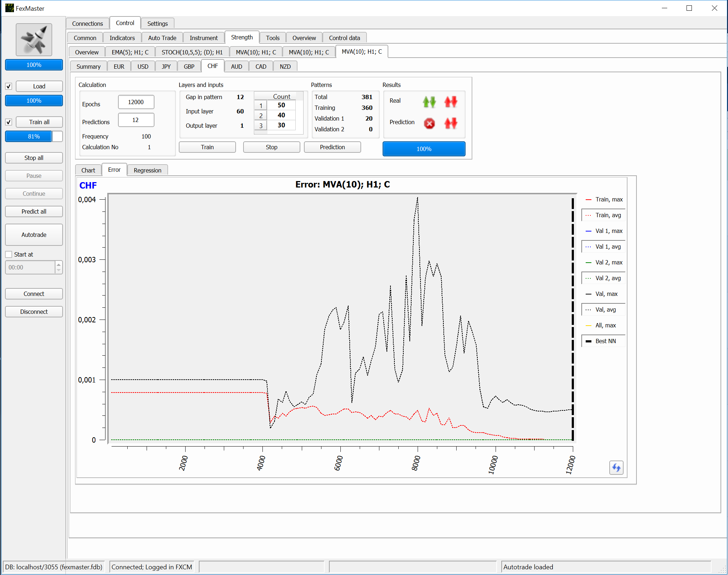Uncheck the Train all checkbox
Viewport: 728px width, 575px height.
[x=9, y=122]
